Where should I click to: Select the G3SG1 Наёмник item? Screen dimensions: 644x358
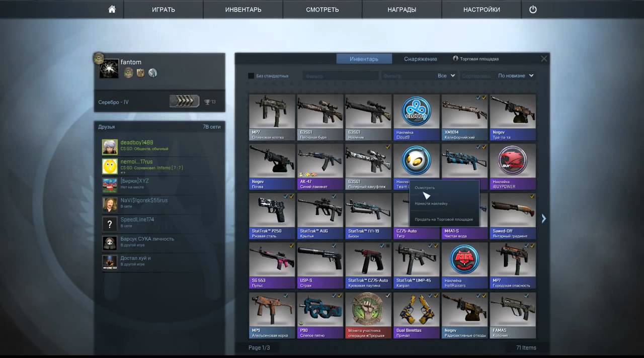369,118
